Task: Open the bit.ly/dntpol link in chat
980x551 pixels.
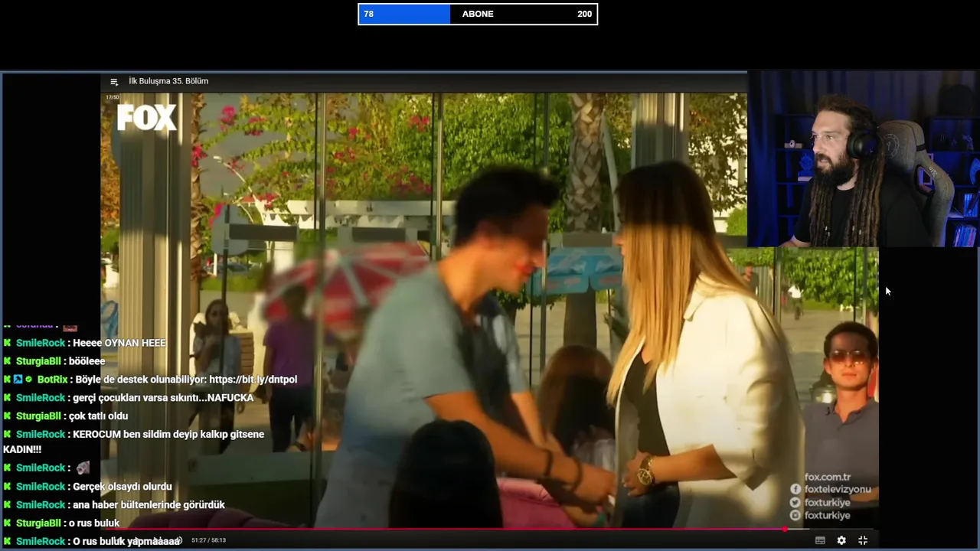Action: (x=253, y=380)
